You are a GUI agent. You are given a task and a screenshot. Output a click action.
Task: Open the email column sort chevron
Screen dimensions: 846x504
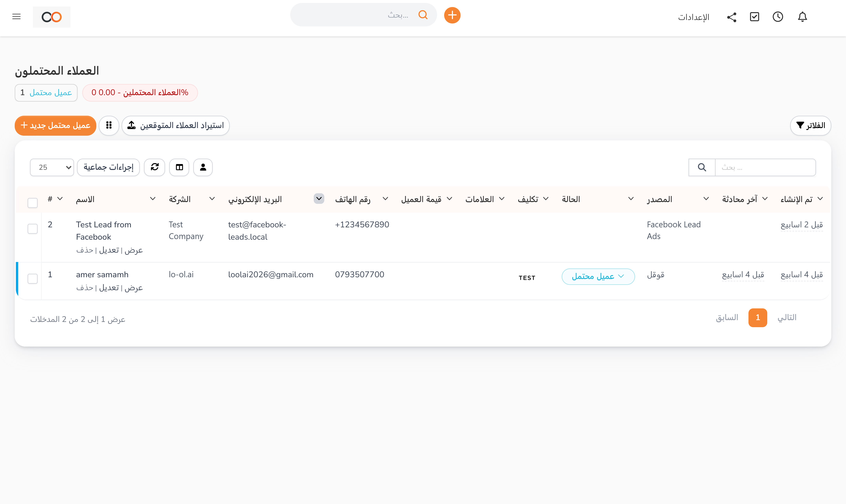[x=319, y=199]
